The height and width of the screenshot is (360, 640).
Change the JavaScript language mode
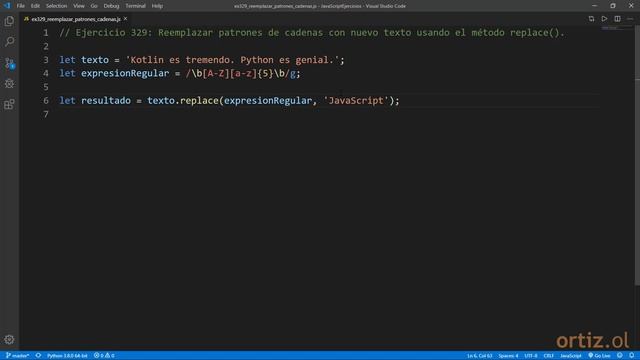point(571,356)
